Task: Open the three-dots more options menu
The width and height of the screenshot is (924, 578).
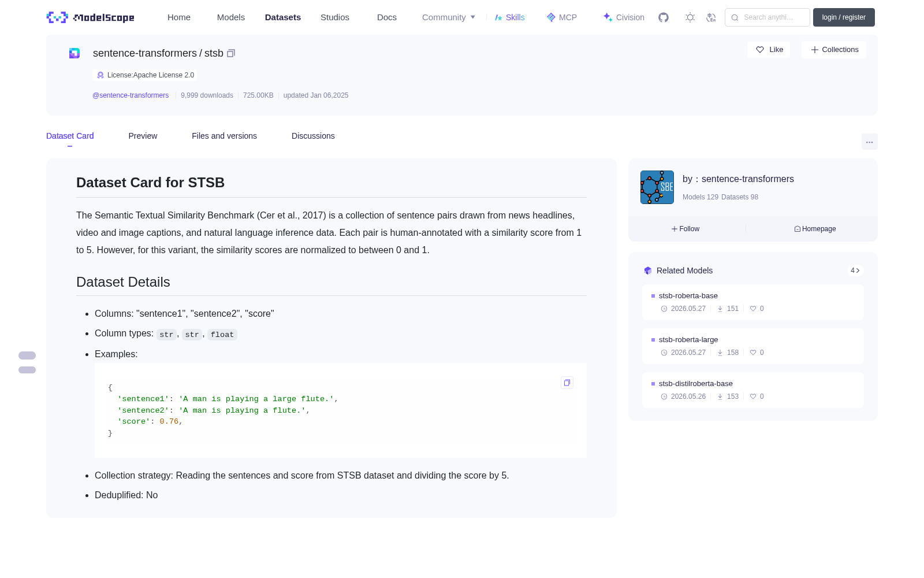Action: pyautogui.click(x=870, y=142)
